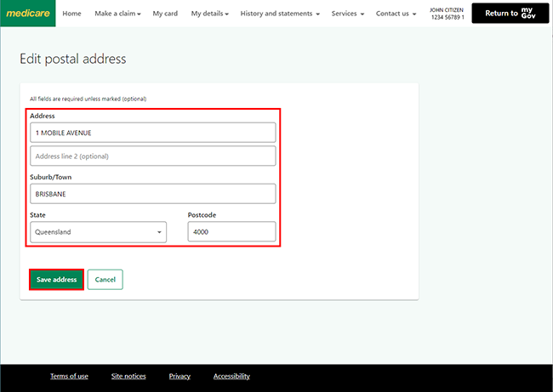Image resolution: width=553 pixels, height=392 pixels.
Task: Go to the Home page
Action: point(71,14)
